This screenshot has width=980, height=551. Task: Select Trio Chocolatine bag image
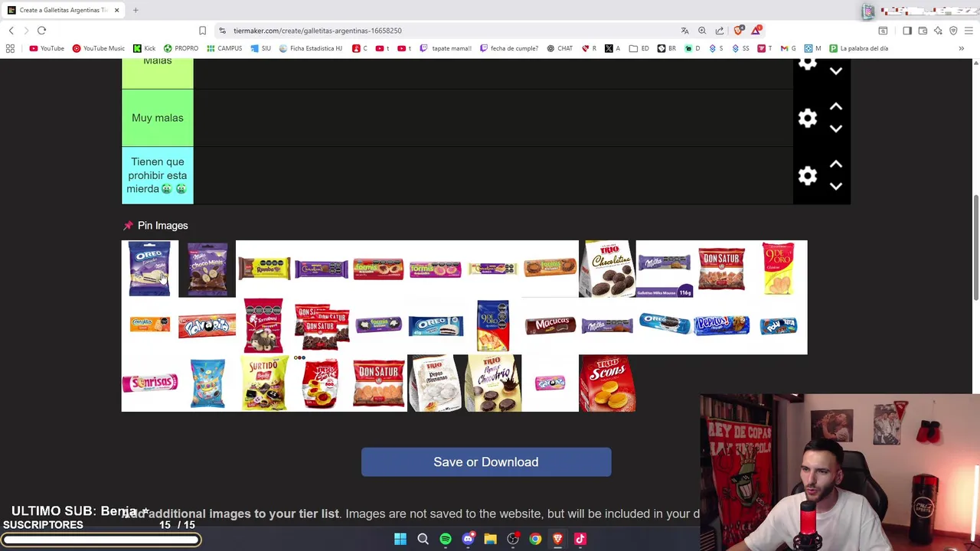[607, 269]
